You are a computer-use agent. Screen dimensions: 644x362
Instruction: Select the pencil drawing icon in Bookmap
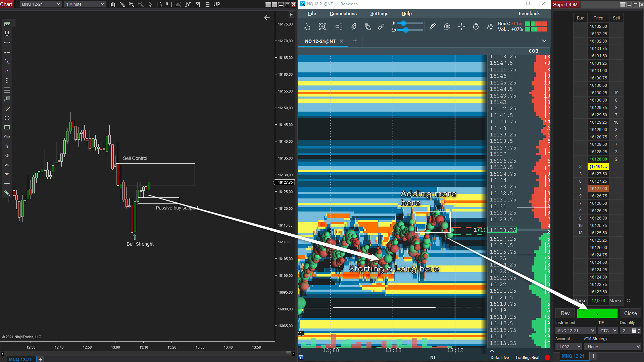(433, 26)
